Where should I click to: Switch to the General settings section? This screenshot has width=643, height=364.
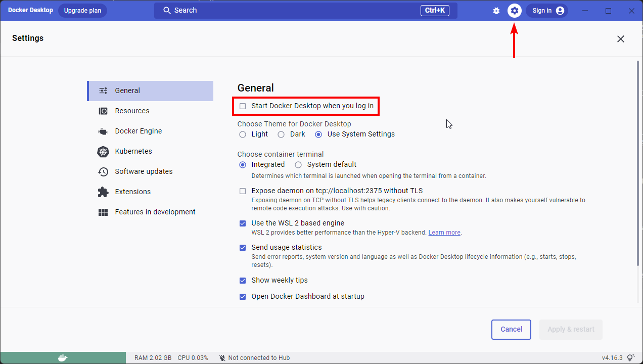coord(103,90)
